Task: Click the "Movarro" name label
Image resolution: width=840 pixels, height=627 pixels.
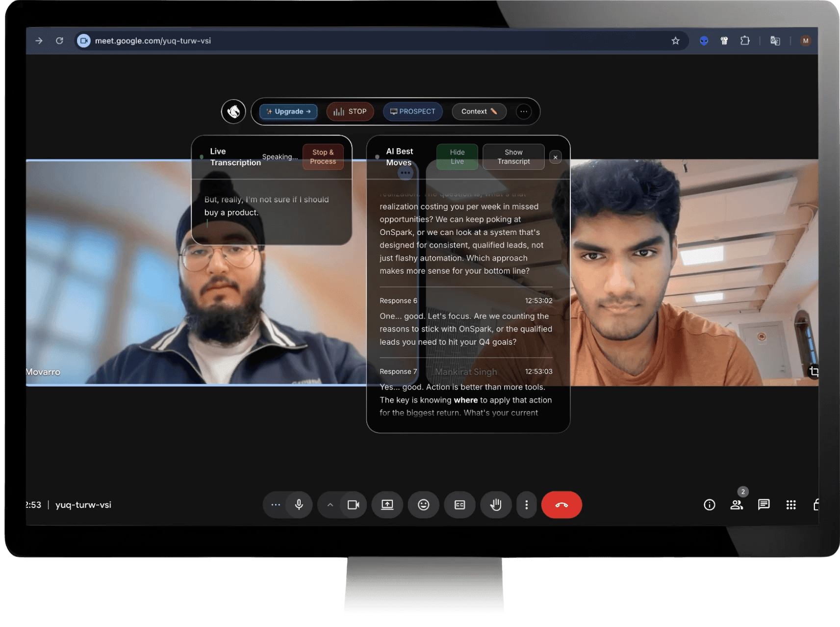Action: coord(43,372)
